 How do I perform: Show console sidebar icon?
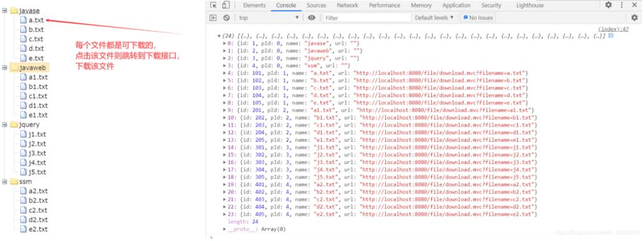click(213, 18)
